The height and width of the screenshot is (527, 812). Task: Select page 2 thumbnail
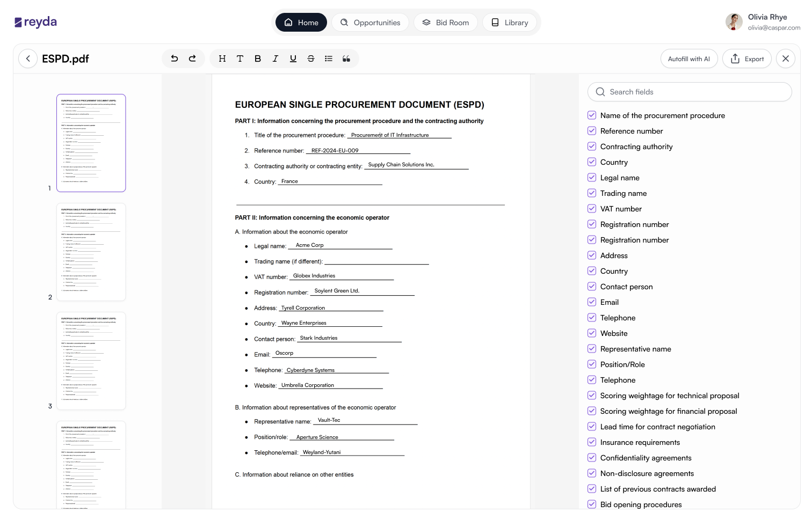click(91, 252)
